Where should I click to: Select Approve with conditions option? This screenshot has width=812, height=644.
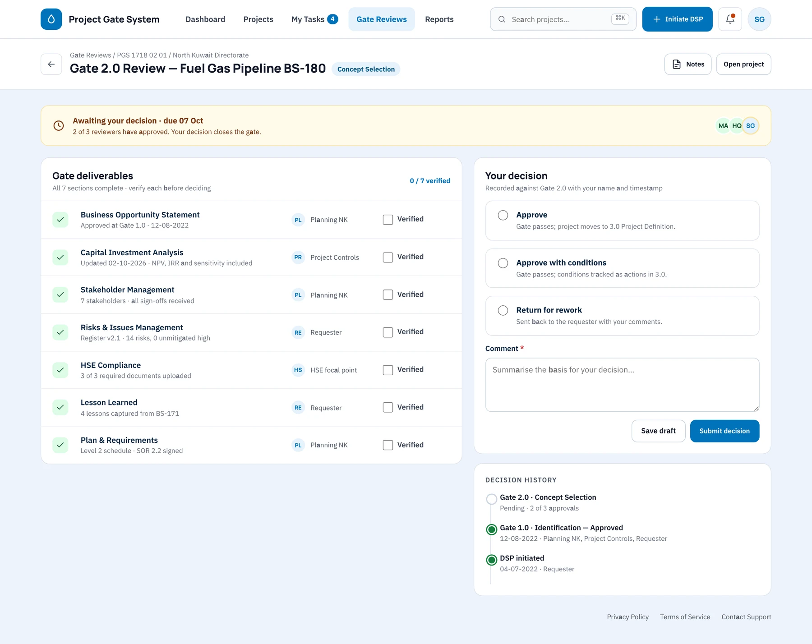click(622, 268)
